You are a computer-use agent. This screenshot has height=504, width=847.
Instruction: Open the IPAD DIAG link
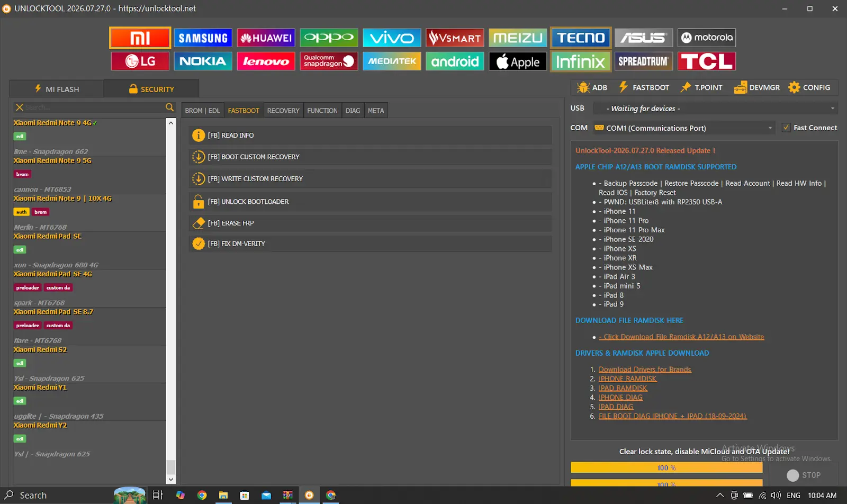(616, 407)
